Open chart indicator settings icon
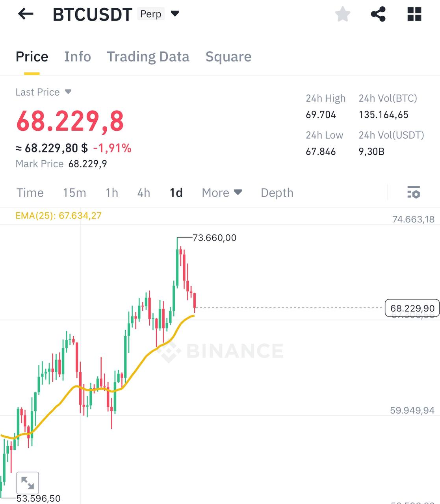 (414, 192)
